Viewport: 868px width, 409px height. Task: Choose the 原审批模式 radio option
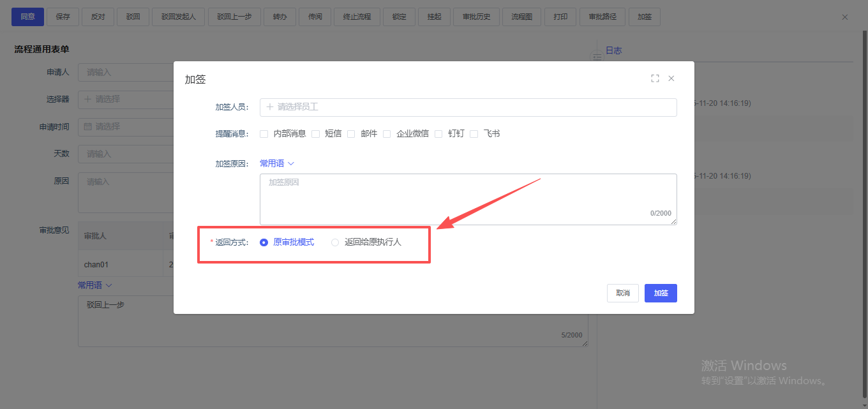[264, 242]
